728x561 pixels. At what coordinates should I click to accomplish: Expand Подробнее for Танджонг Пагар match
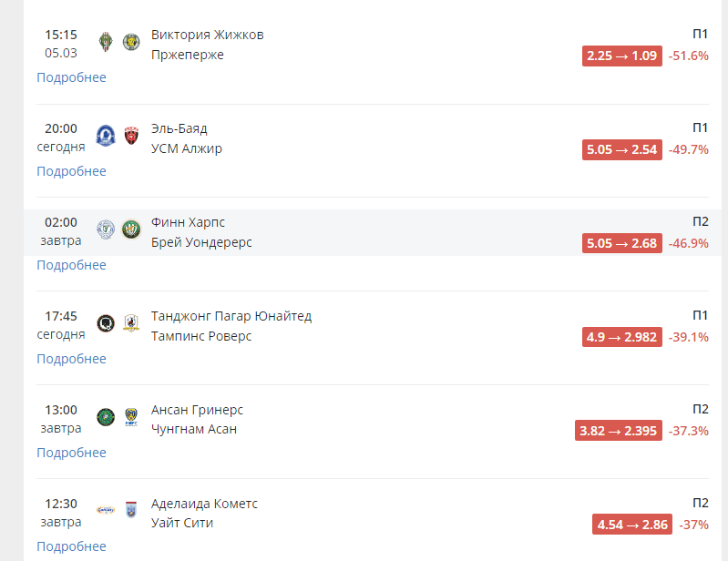tap(71, 359)
